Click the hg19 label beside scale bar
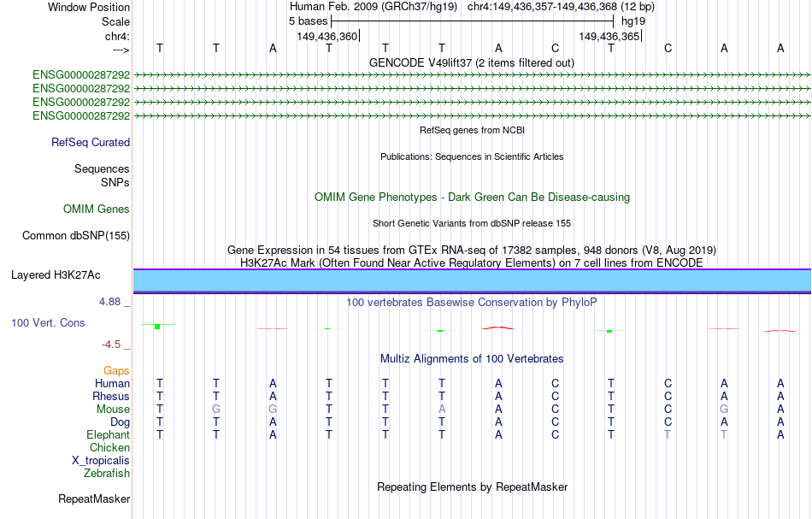 [x=633, y=21]
